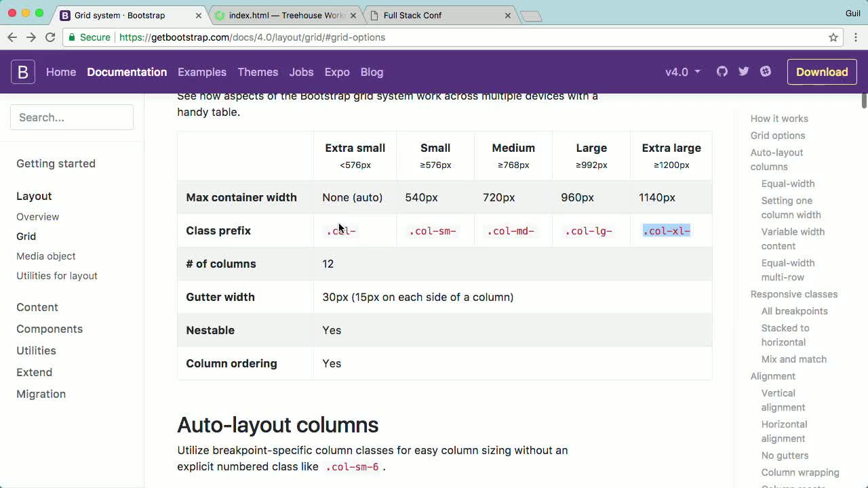The width and height of the screenshot is (868, 488).
Task: Open the Grid page in the sidebar
Action: 26,236
